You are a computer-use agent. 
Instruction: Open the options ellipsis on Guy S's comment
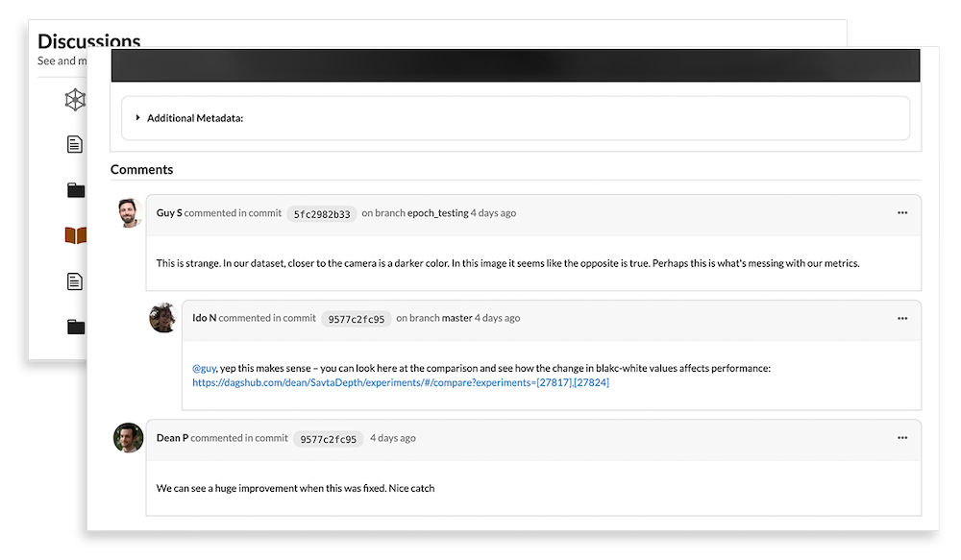[902, 213]
